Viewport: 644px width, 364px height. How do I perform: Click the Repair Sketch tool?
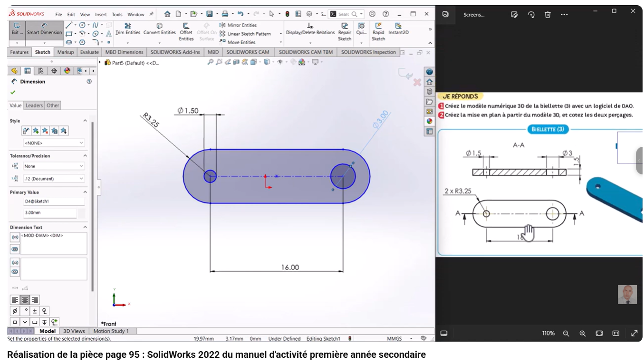click(345, 32)
